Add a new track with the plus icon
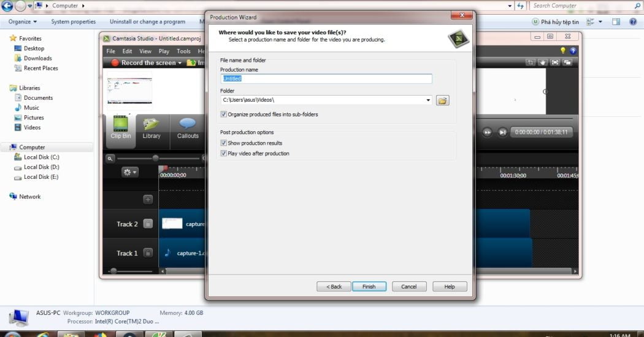The width and height of the screenshot is (644, 337). coord(148,199)
